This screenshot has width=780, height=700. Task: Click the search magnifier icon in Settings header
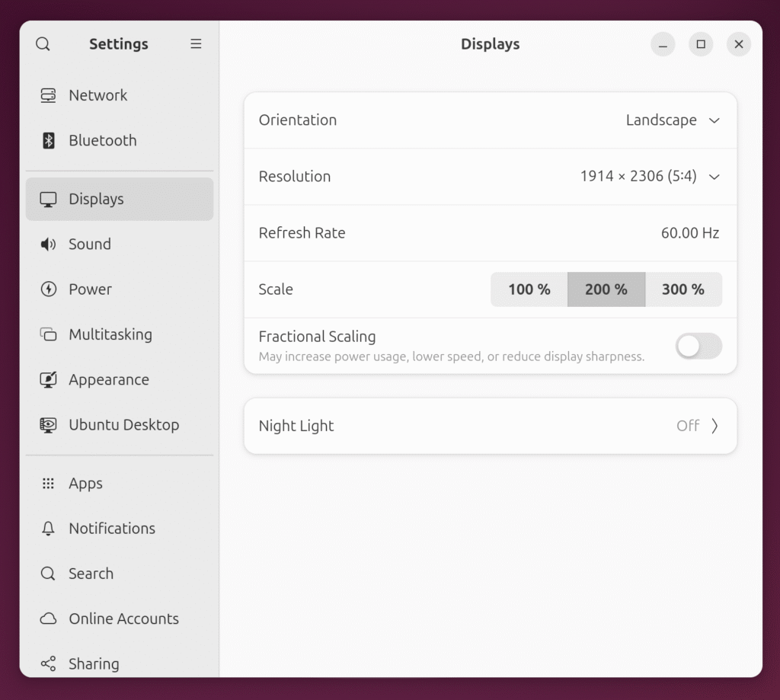(x=43, y=44)
